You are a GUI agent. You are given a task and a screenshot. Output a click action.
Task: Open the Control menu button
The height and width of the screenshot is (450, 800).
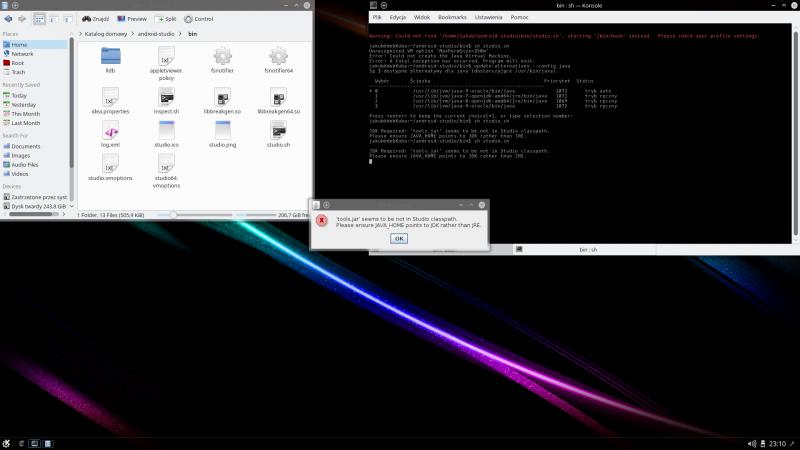coord(199,18)
